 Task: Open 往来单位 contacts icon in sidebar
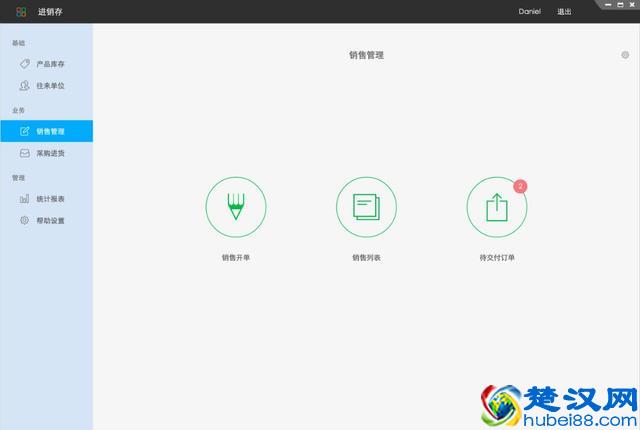[24, 86]
